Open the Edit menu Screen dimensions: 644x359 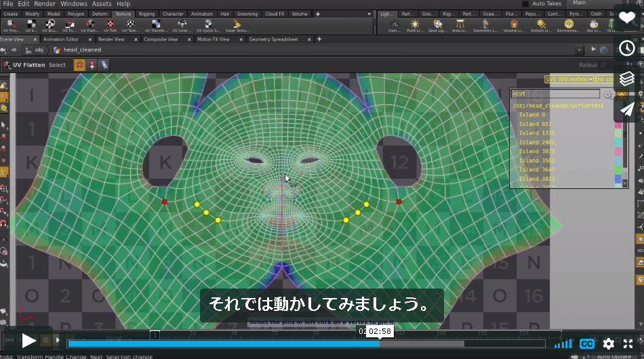pyautogui.click(x=24, y=3)
